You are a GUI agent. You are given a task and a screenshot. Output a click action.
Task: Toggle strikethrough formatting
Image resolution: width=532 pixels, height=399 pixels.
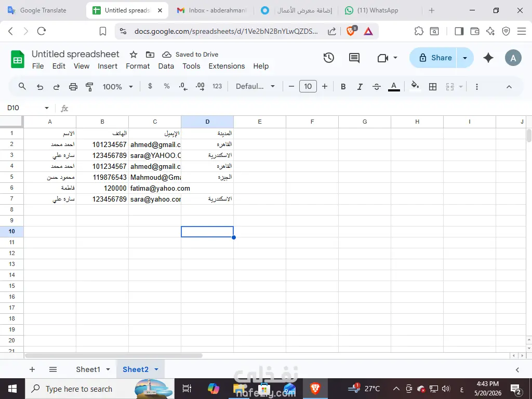pos(376,87)
